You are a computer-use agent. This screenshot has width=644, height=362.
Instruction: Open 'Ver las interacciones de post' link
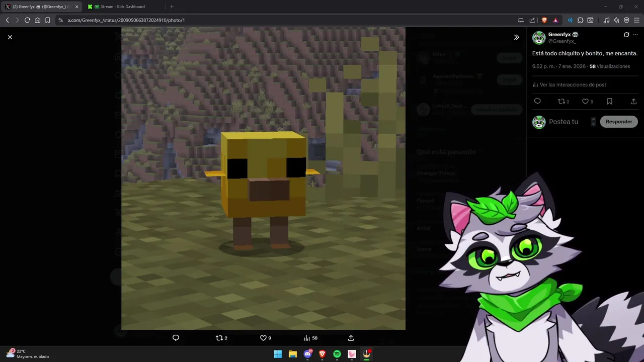(569, 84)
